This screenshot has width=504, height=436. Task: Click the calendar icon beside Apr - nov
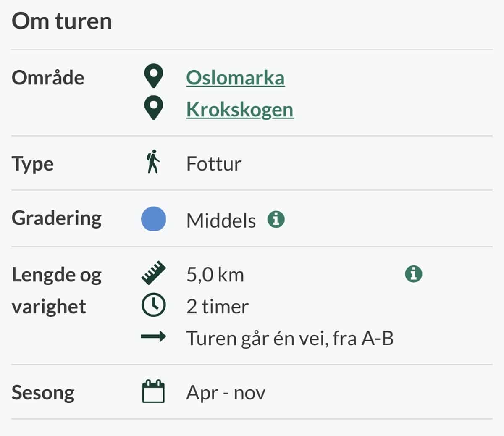point(153,391)
